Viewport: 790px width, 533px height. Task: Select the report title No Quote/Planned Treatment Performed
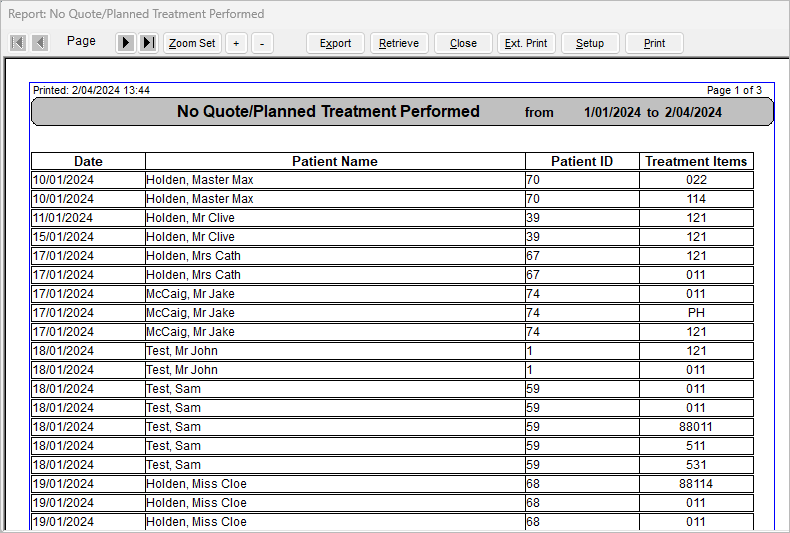click(328, 111)
